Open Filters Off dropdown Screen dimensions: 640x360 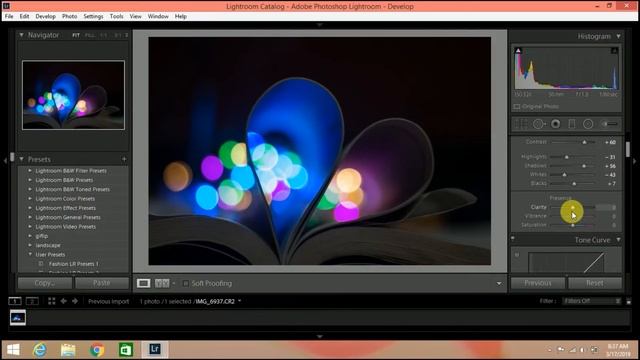click(x=592, y=301)
